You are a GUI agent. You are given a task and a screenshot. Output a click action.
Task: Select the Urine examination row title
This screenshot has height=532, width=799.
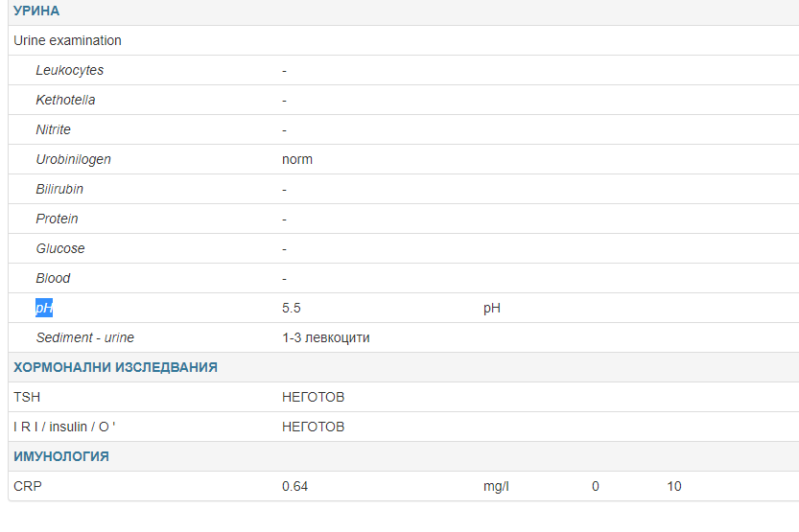point(67,40)
